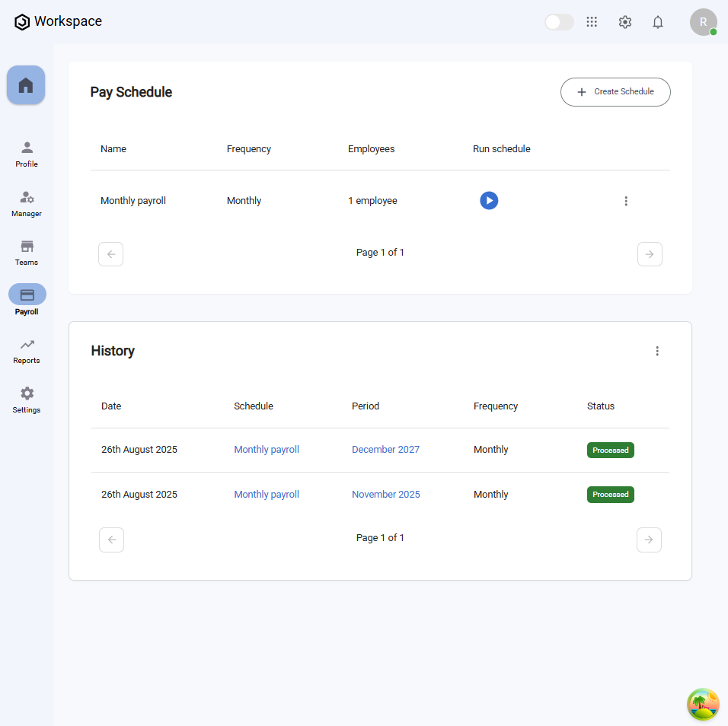Open the user avatar menu
728x726 pixels.
tap(703, 22)
